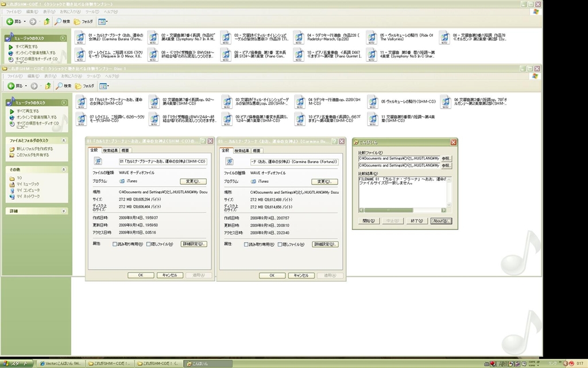This screenshot has height=368, width=588.
Task: Click the first 比較ファイル path field in こんばいん
Action: [x=399, y=159]
